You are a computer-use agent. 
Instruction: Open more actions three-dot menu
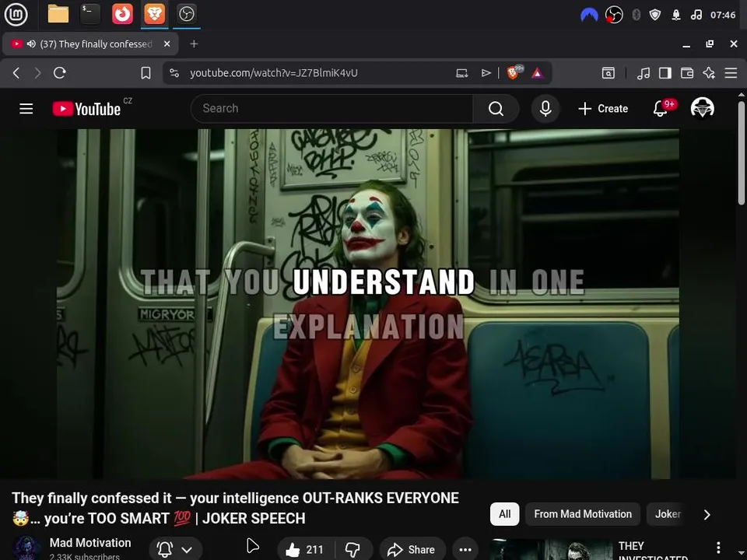coord(465,550)
